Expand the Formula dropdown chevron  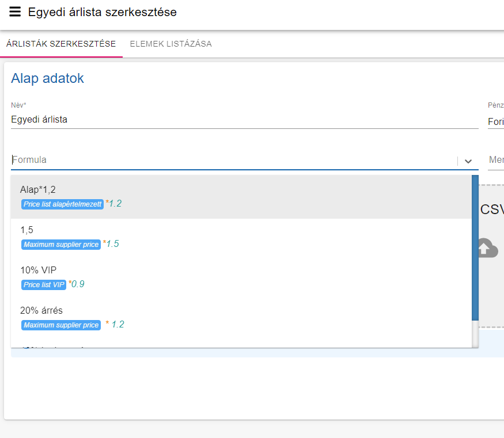click(x=468, y=162)
